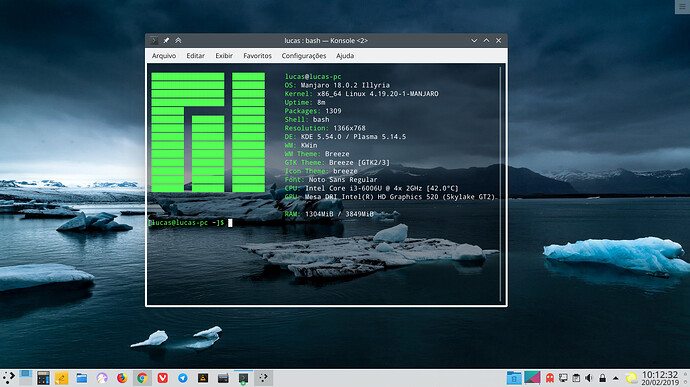This screenshot has width=690, height=387.
Task: Open the Editar menu
Action: [x=195, y=56]
